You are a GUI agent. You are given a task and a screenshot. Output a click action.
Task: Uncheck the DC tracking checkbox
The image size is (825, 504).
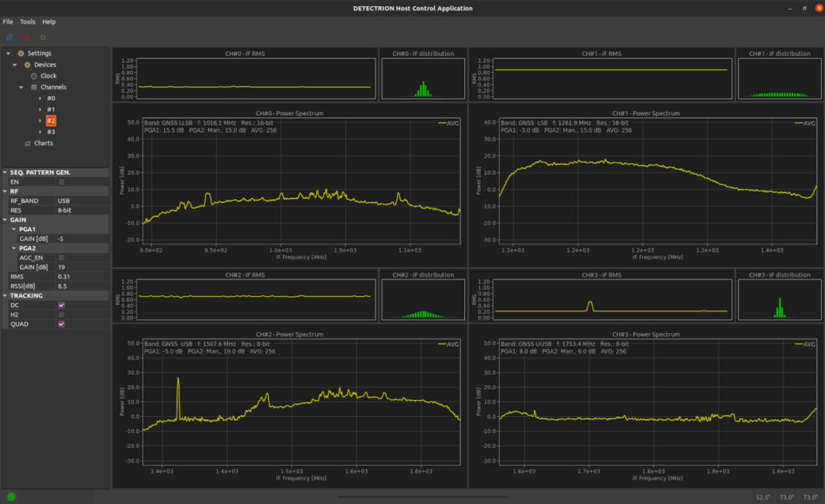(62, 305)
